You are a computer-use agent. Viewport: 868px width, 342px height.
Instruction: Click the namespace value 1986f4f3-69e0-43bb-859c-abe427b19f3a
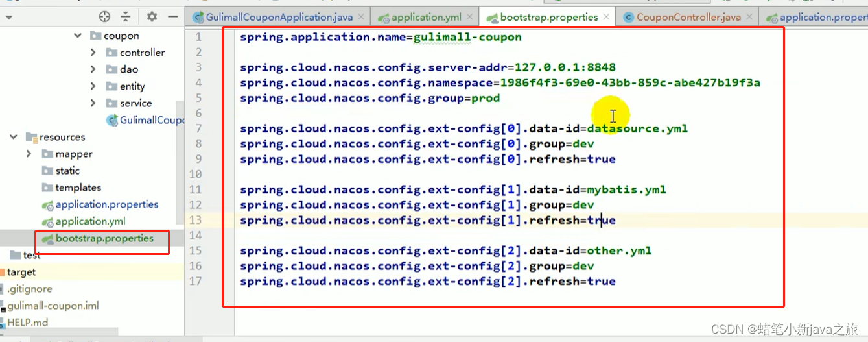[630, 83]
